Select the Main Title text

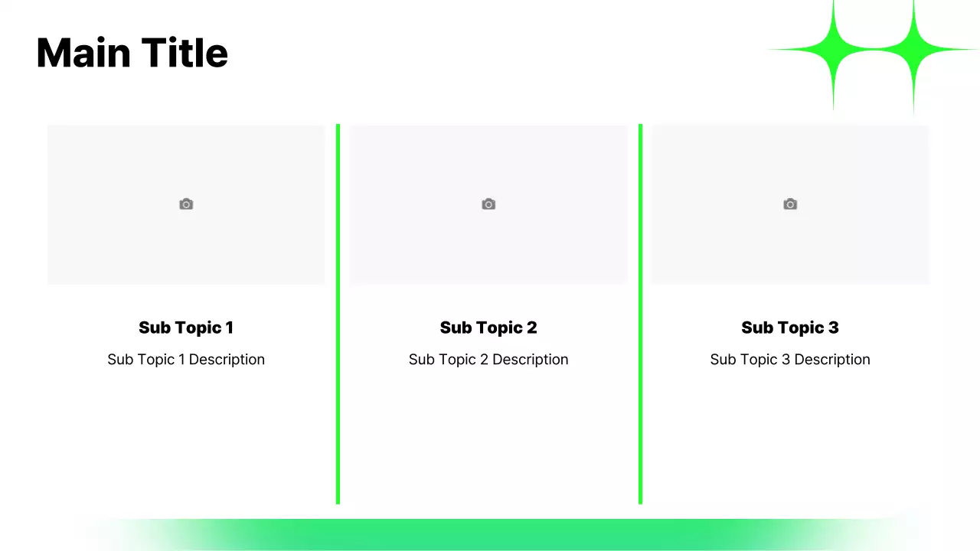[x=132, y=53]
